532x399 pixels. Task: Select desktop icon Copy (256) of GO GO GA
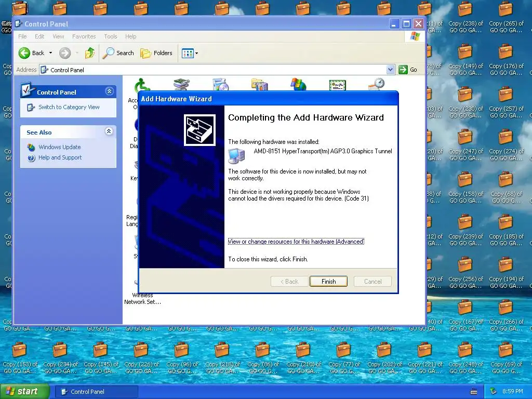(x=465, y=273)
